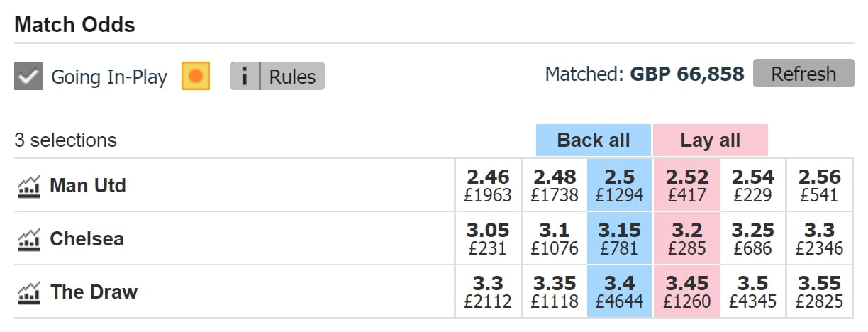Lay Chelsea at 3.2
The height and width of the screenshot is (332, 868).
(x=686, y=238)
